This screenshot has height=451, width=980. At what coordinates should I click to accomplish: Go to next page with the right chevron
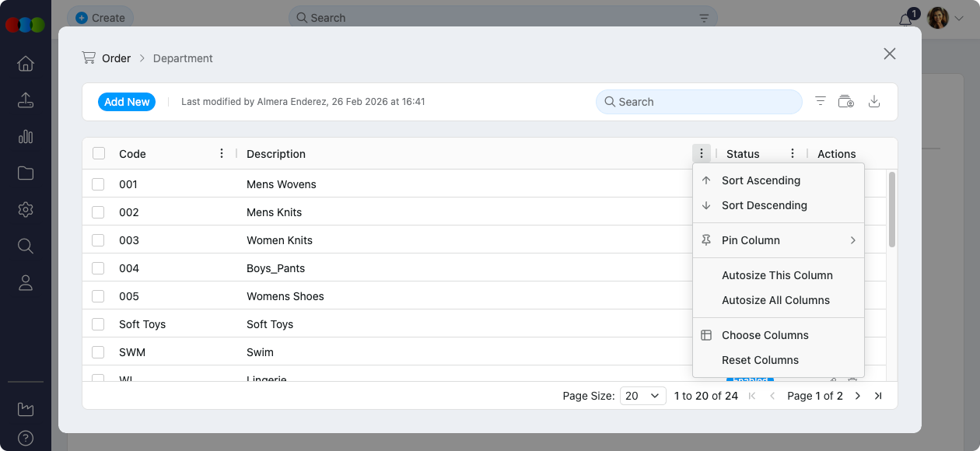point(857,396)
